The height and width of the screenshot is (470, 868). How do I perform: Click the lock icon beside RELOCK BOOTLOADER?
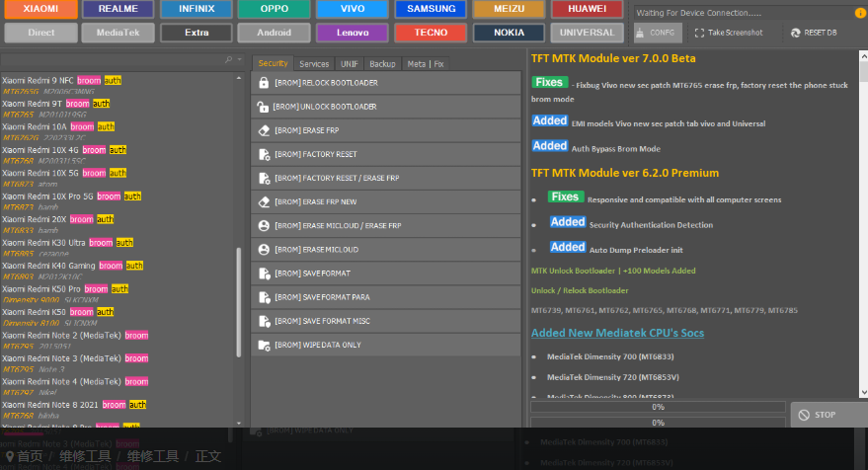[264, 83]
